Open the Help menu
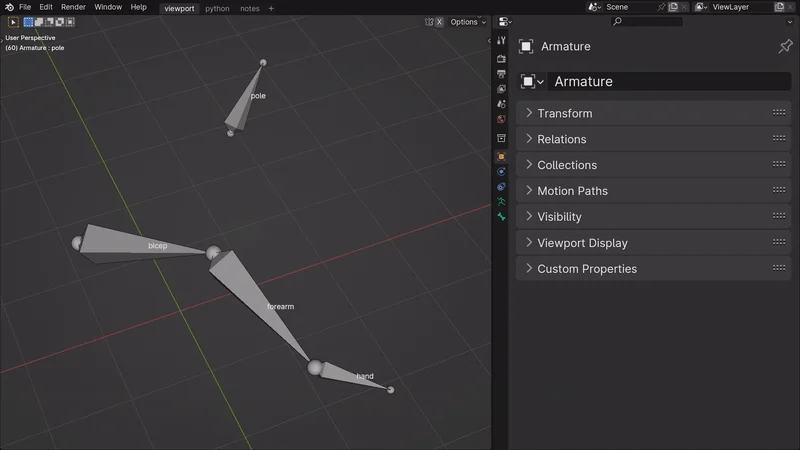800x450 pixels. 139,7
